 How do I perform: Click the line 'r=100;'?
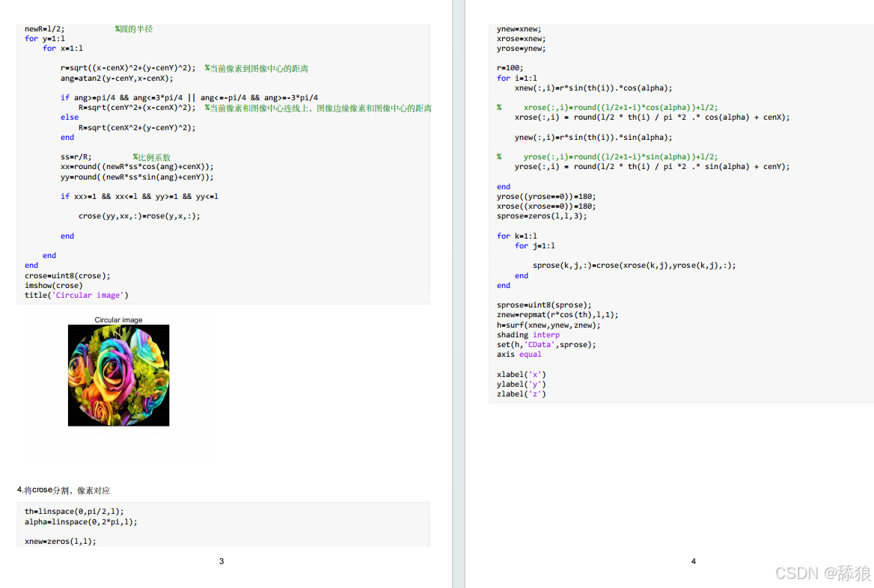510,68
